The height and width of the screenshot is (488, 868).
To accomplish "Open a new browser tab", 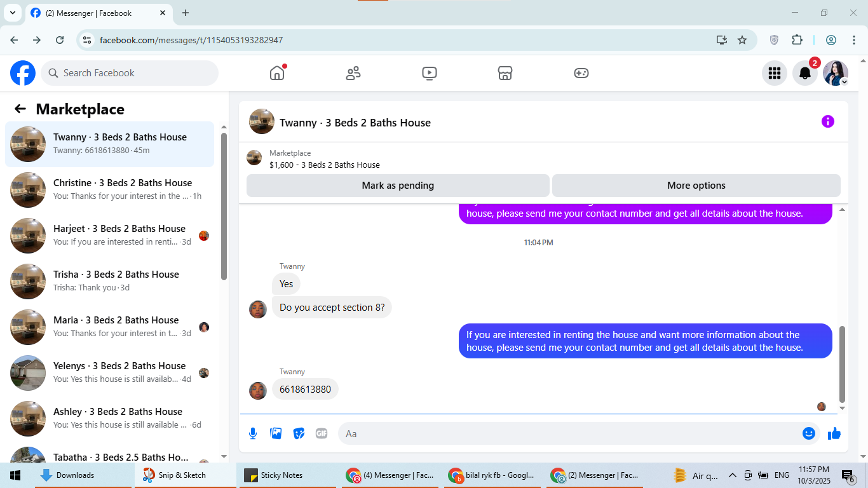I will [186, 13].
